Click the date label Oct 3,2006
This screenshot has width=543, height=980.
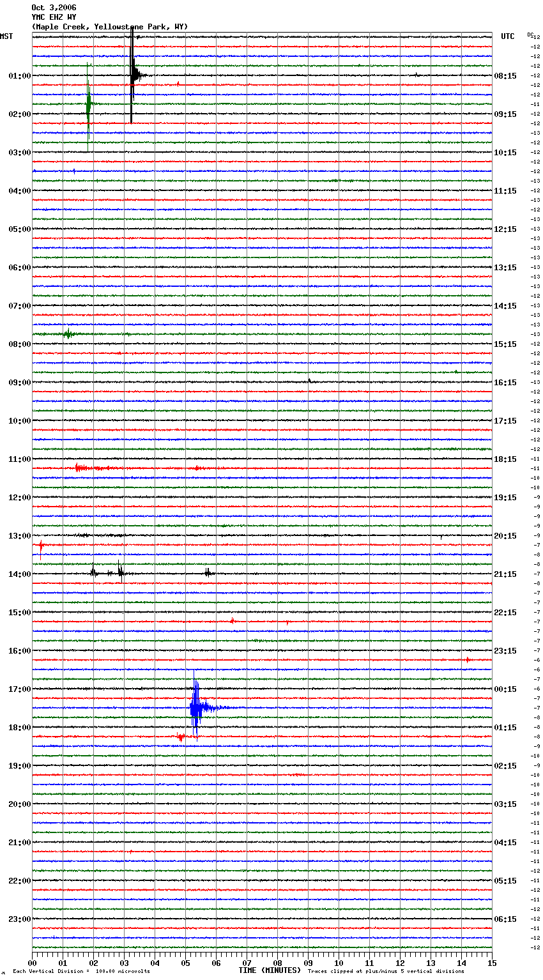coord(54,8)
